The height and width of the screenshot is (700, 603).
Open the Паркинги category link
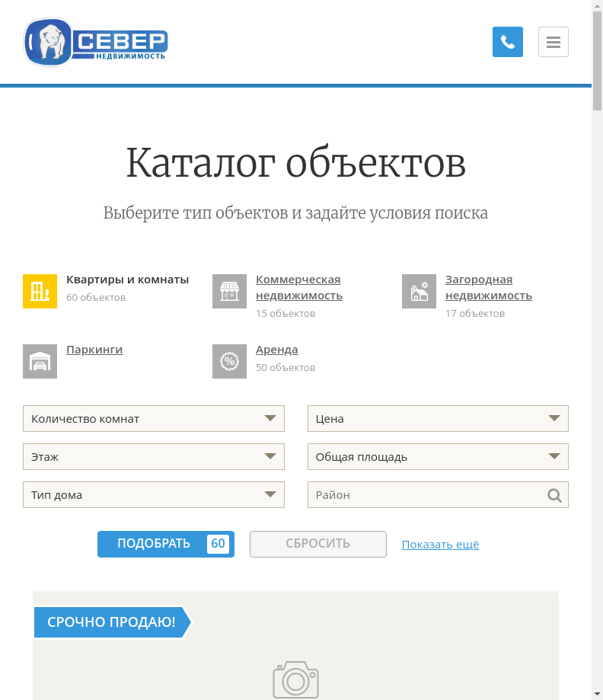tap(94, 350)
